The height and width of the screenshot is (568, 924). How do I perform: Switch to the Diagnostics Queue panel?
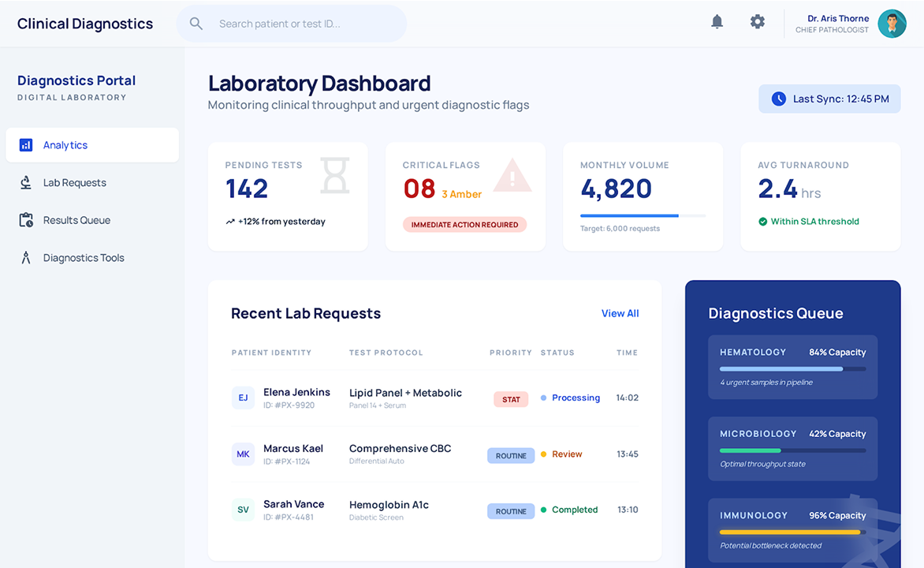(776, 313)
